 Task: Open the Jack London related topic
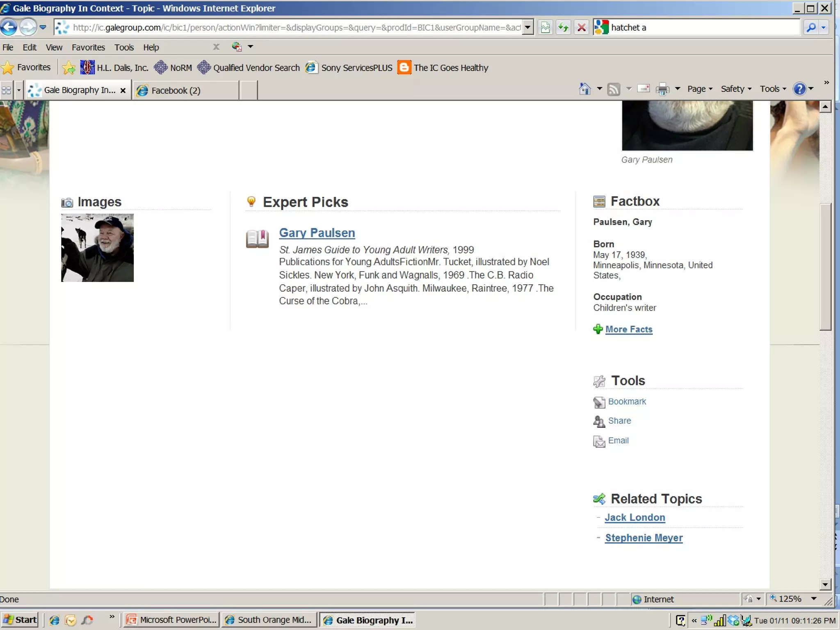tap(635, 517)
